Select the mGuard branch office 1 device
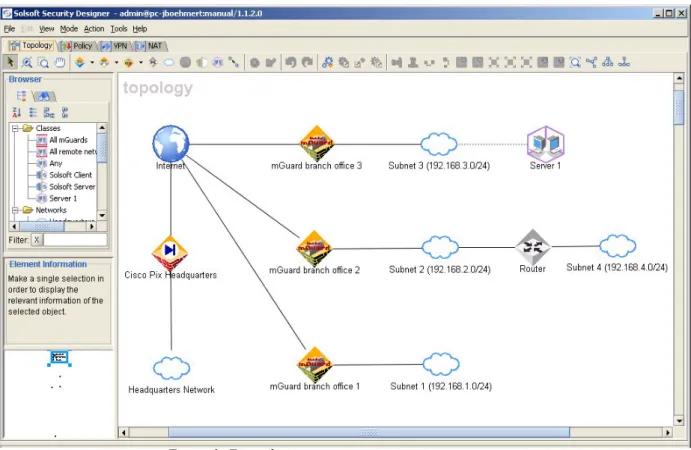The width and height of the screenshot is (691, 450). click(315, 364)
